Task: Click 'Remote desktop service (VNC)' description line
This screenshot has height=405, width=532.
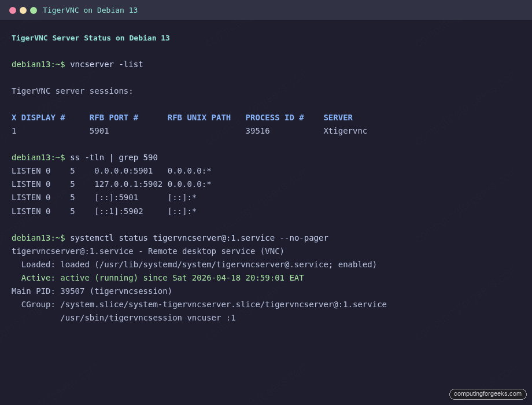Action: click(147, 252)
